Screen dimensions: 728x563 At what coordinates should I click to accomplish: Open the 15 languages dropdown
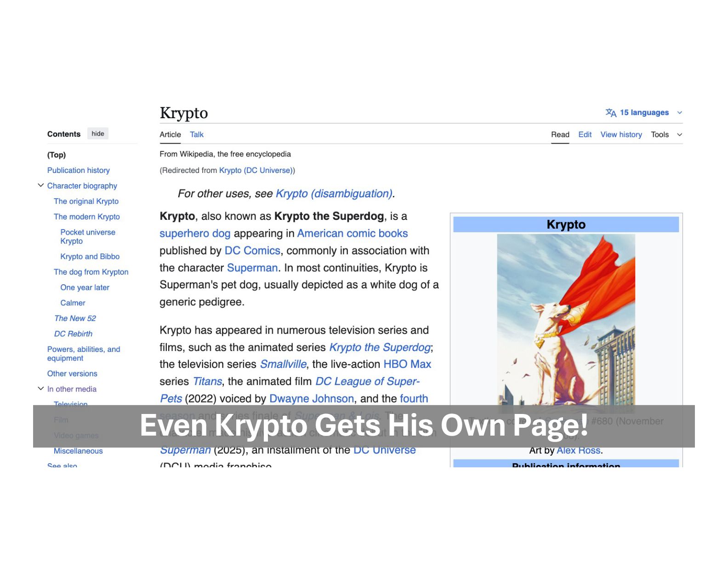click(644, 113)
